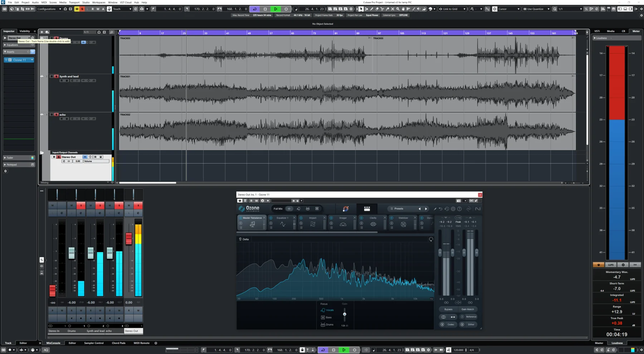Toggle solo on echo track
Viewport: 644px width, 354px height.
pos(56,115)
